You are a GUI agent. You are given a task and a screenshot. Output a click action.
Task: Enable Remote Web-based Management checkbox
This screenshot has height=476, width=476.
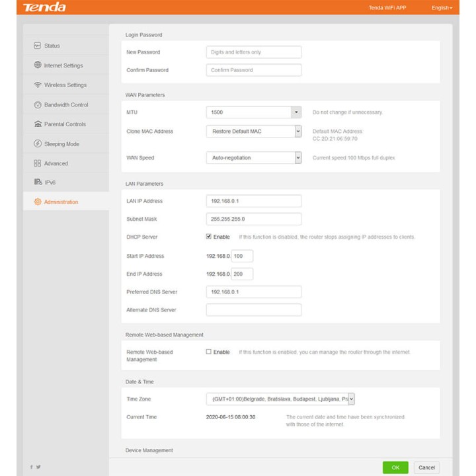pos(208,352)
